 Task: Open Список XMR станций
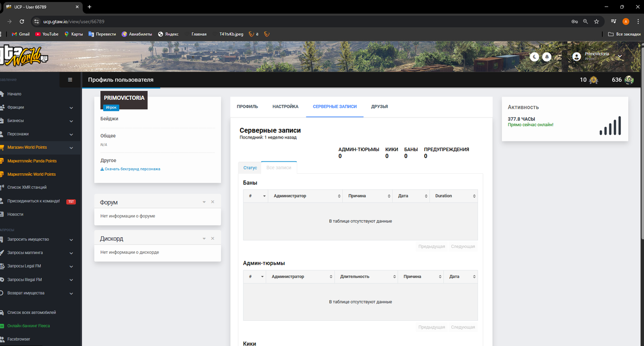click(27, 187)
